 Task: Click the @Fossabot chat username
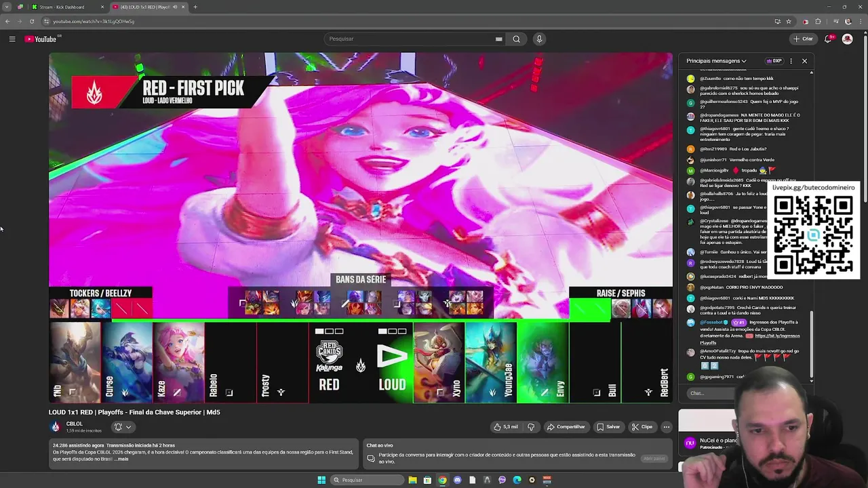712,322
